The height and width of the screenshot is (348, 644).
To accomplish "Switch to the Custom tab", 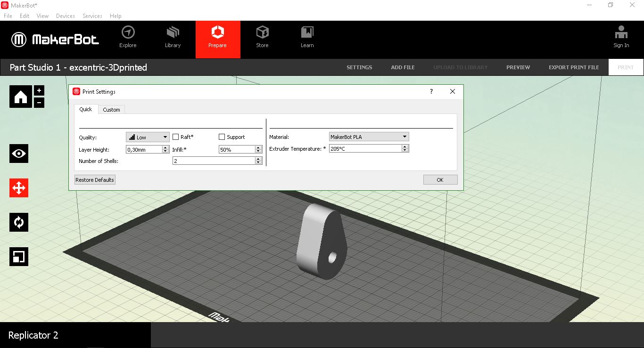I will tap(111, 110).
